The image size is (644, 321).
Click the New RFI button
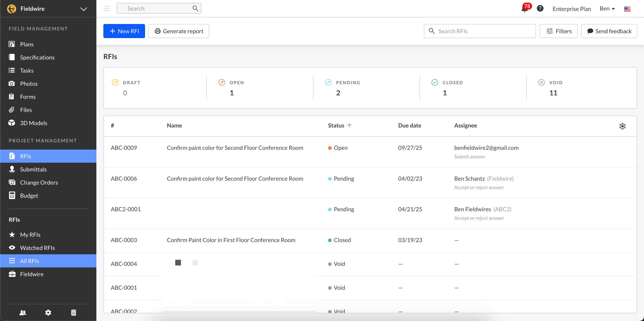pyautogui.click(x=124, y=31)
